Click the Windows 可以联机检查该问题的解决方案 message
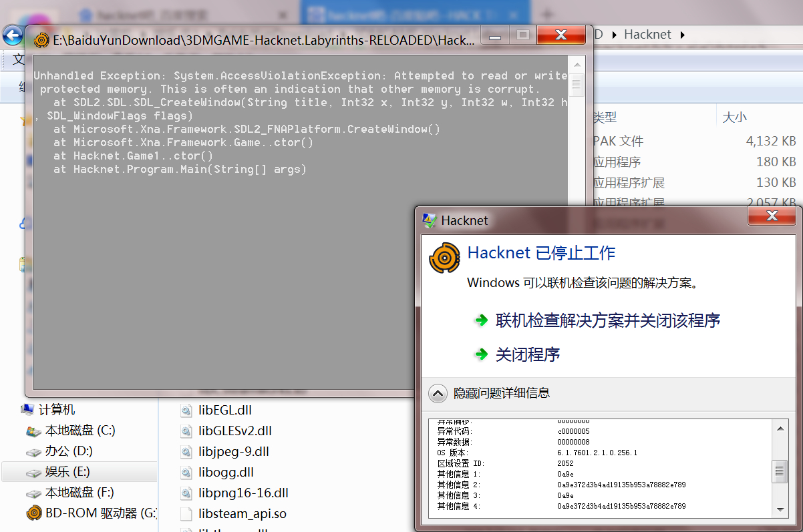The height and width of the screenshot is (532, 803). pyautogui.click(x=583, y=283)
